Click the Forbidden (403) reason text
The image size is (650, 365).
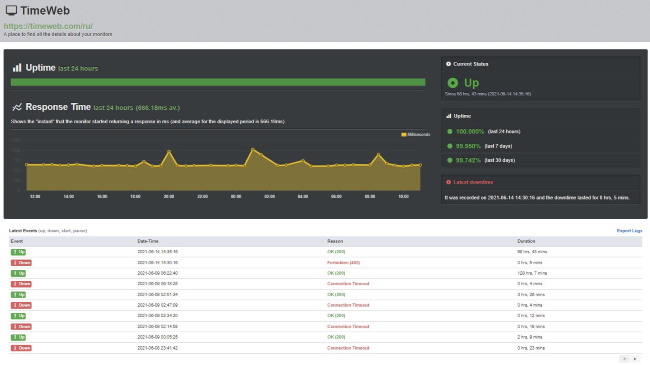click(x=344, y=263)
